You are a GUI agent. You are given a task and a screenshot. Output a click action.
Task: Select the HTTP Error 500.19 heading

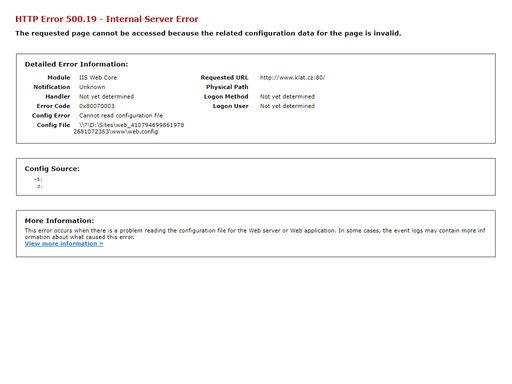coord(107,19)
